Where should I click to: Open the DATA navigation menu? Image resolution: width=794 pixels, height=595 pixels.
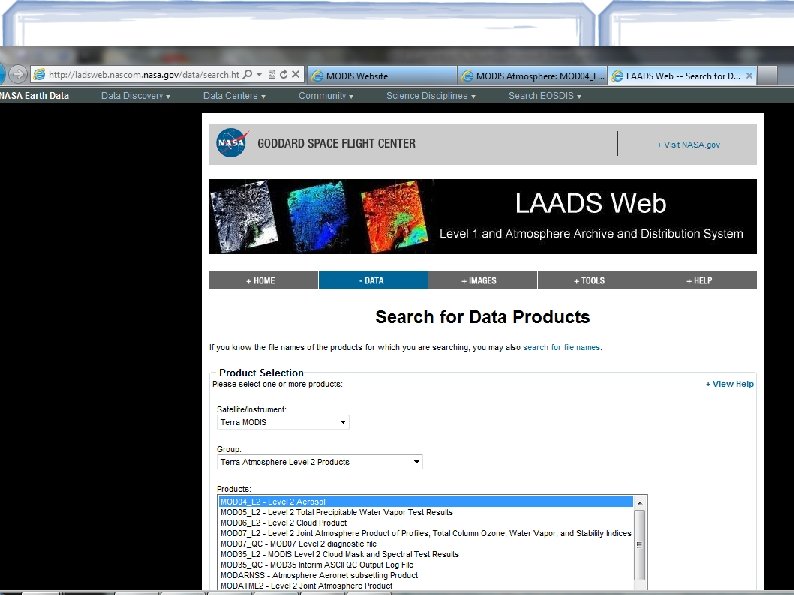point(373,280)
